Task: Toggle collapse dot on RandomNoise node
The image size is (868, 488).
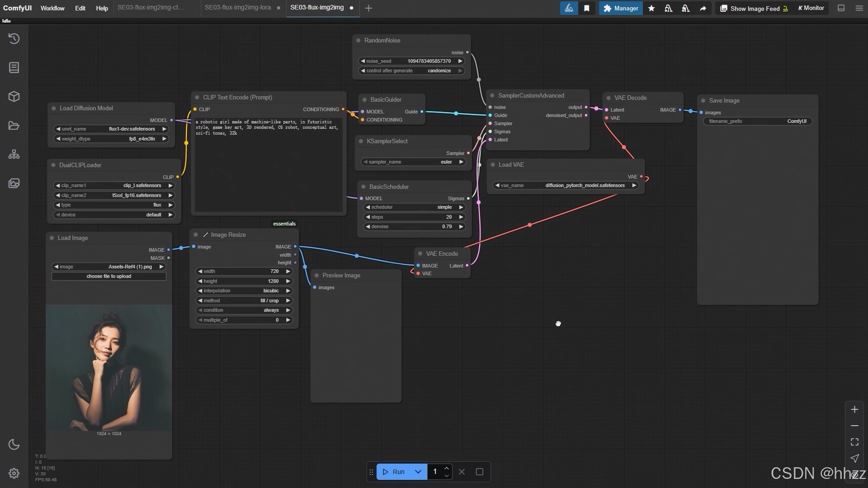Action: [x=359, y=41]
